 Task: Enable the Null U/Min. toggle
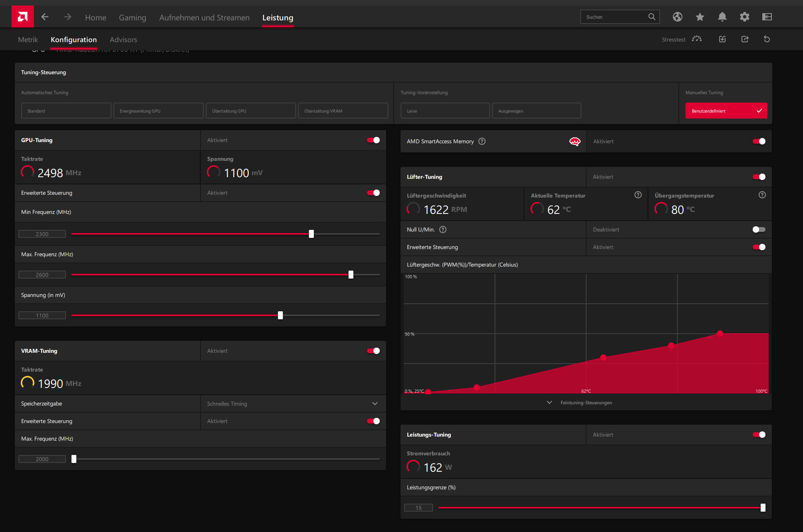[759, 229]
